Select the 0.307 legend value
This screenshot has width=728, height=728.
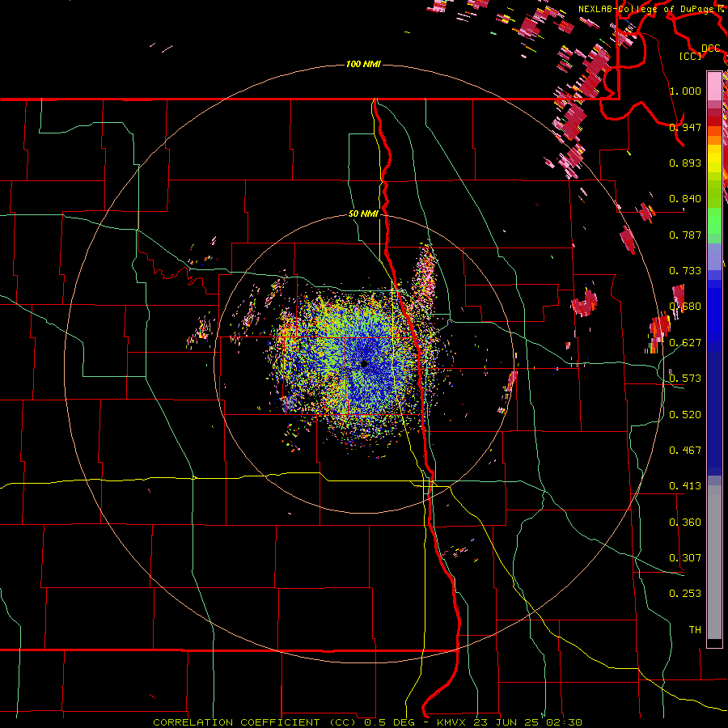685,558
